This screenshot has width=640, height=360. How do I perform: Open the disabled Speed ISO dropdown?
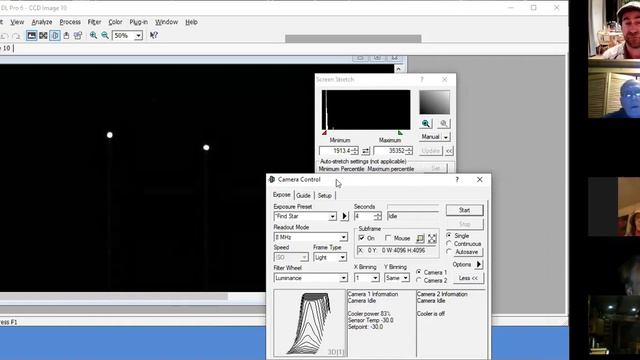pos(304,258)
